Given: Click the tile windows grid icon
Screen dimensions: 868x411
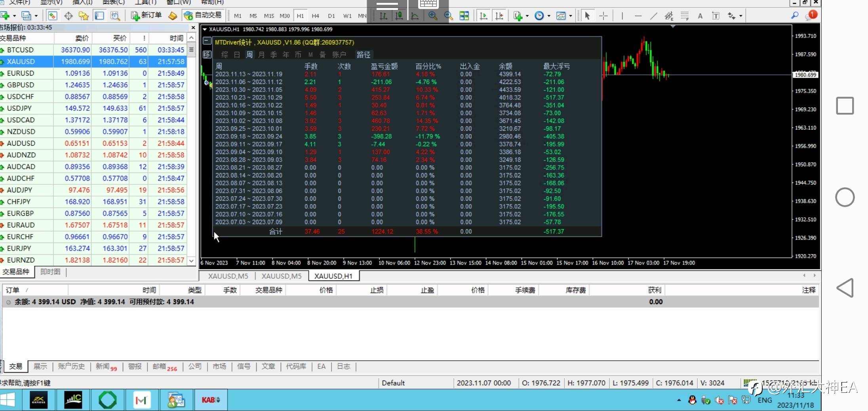Looking at the screenshot, I should pos(464,16).
